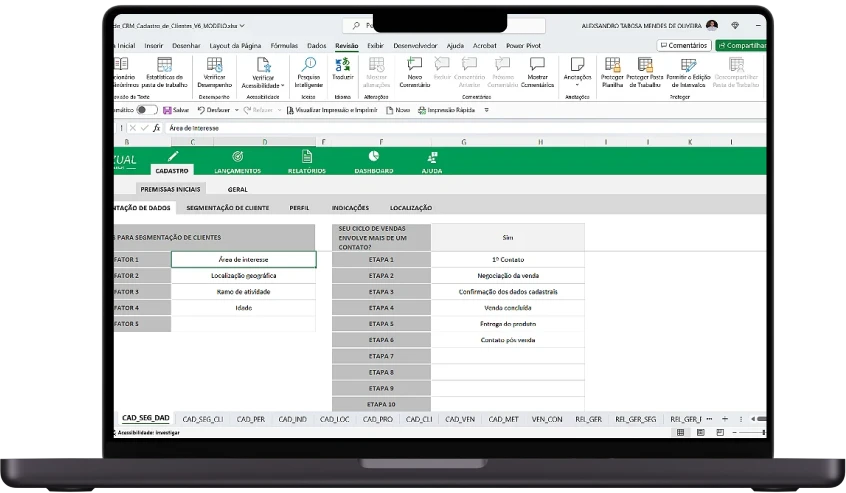Expand Customize Quick Access Toolbar arrow
This screenshot has height=493, width=846.
486,110
